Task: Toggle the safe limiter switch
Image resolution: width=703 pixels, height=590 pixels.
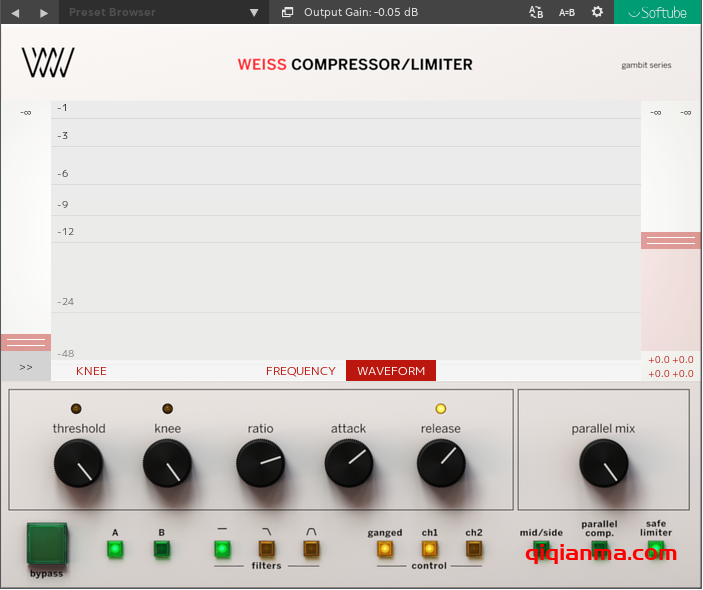Action: tap(656, 548)
